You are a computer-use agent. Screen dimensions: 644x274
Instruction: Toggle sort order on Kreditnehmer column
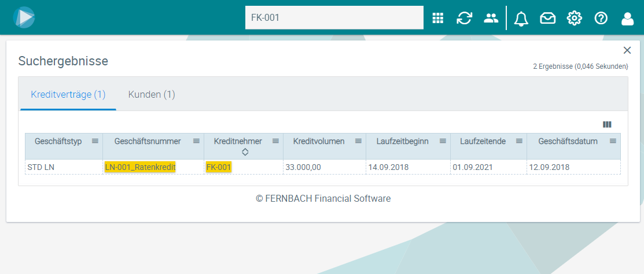245,152
